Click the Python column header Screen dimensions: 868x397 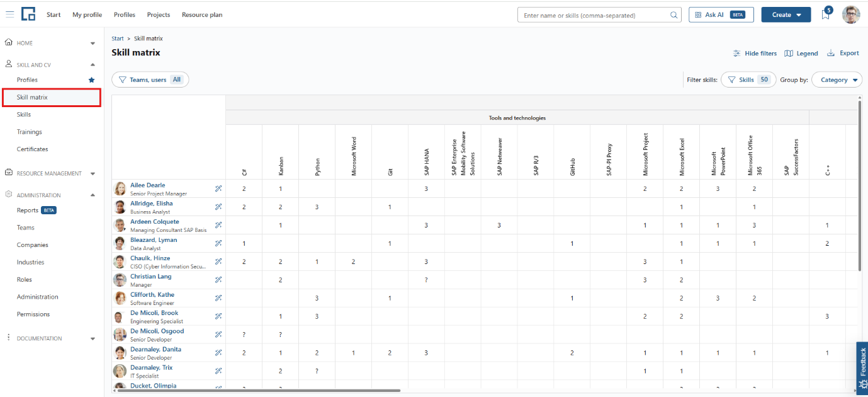coord(317,151)
